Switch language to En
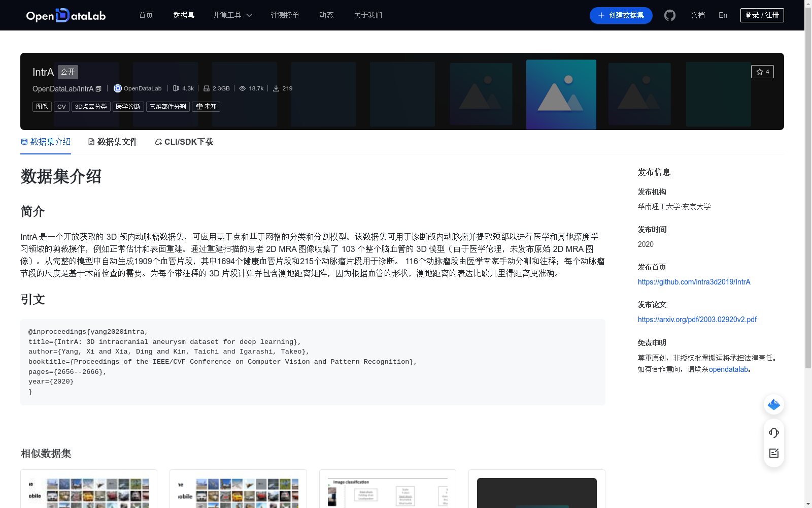 tap(723, 15)
